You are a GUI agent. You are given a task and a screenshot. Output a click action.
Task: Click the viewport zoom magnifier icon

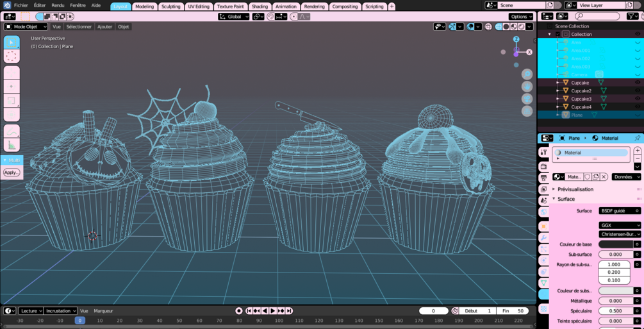point(527,74)
